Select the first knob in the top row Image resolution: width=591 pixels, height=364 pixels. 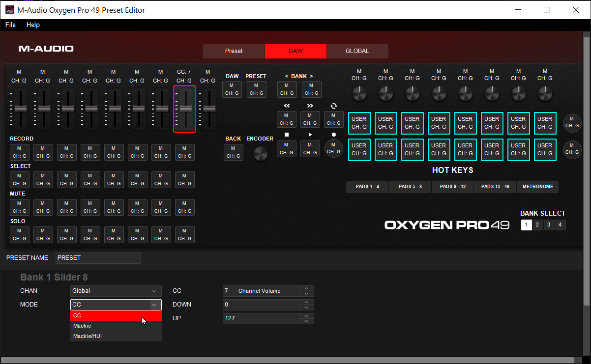tap(359, 92)
